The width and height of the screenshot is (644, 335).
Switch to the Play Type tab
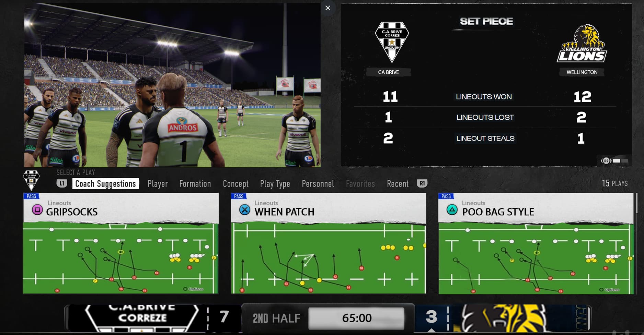pos(275,184)
